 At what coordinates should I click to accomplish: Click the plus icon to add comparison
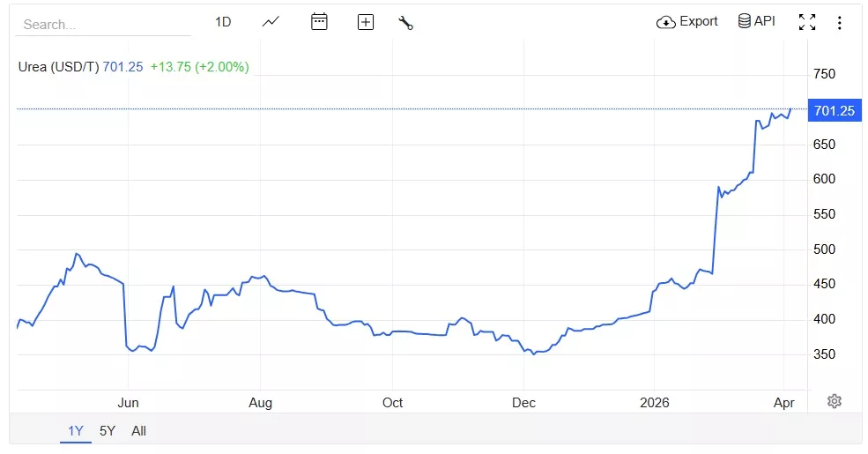pyautogui.click(x=366, y=23)
